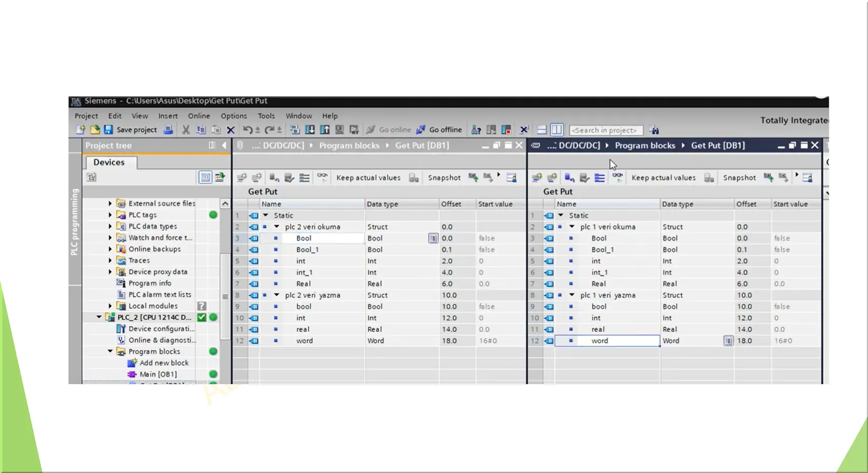Open the Options menu
This screenshot has width=868, height=473.
[x=233, y=116]
